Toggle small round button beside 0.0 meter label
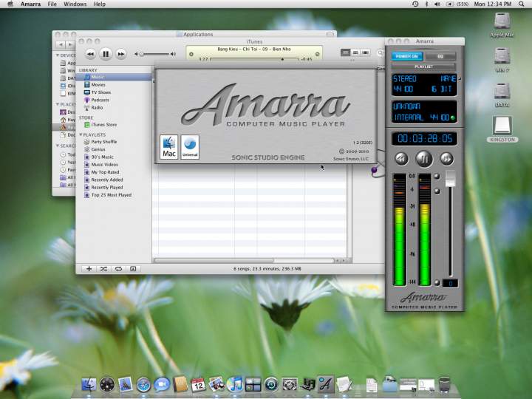This screenshot has height=399, width=532. 437,177
